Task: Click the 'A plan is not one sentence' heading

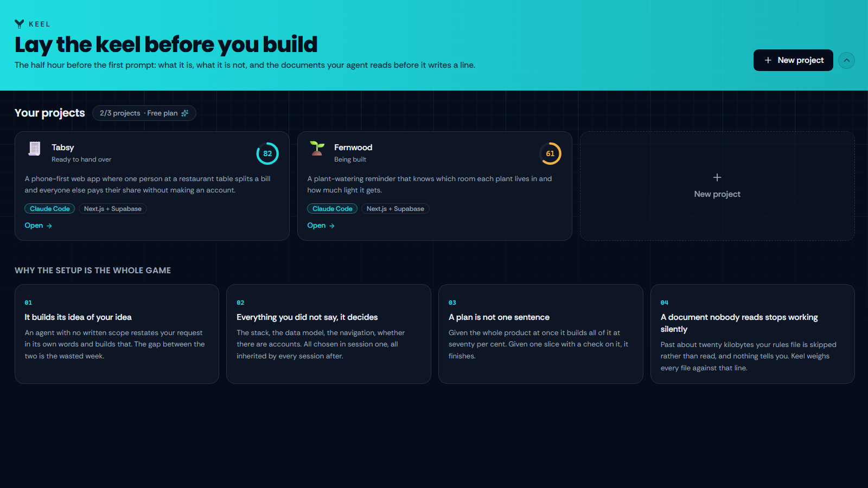Action: (499, 317)
